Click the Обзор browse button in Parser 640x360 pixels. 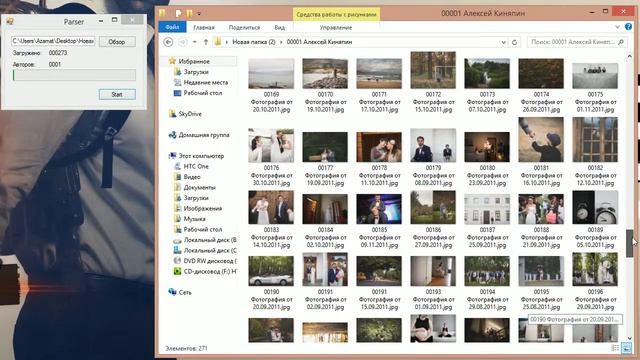pyautogui.click(x=117, y=42)
